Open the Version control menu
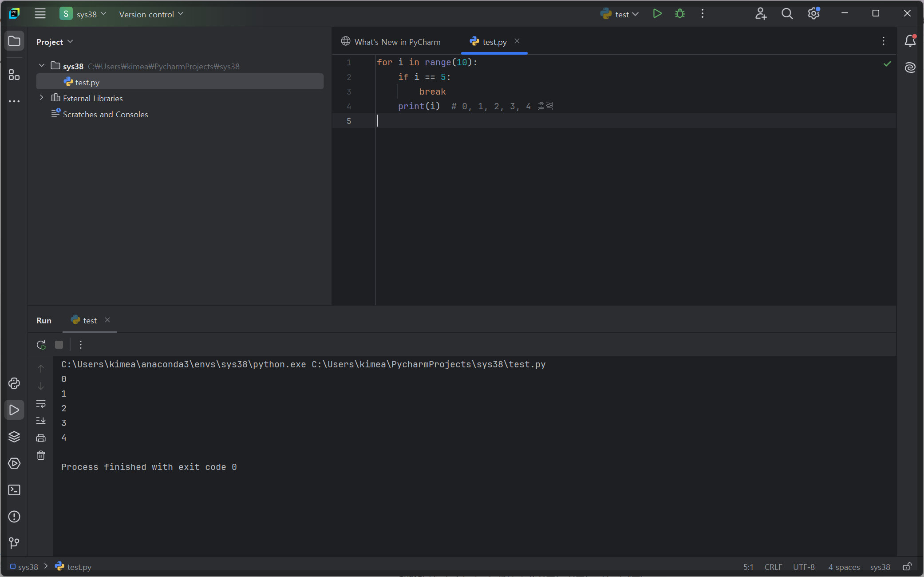The image size is (924, 577). [151, 14]
